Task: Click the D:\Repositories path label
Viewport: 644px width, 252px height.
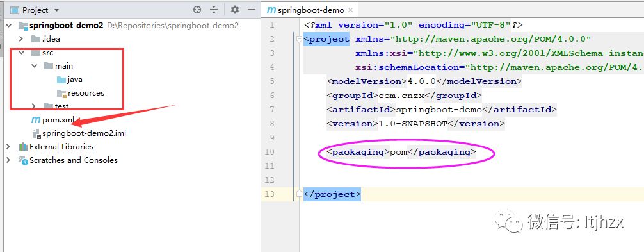Action: click(x=173, y=26)
